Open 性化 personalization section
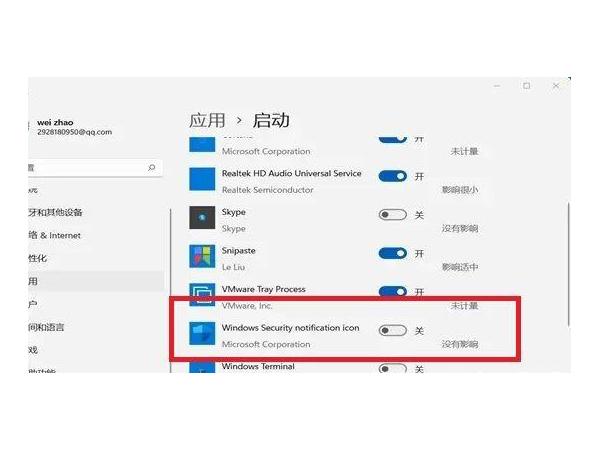Image resolution: width=600 pixels, height=450 pixels. 38,258
